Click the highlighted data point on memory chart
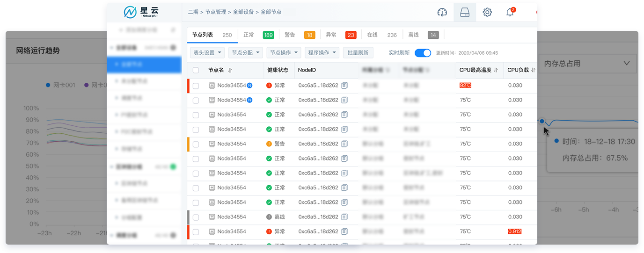644x253 pixels. tap(542, 122)
